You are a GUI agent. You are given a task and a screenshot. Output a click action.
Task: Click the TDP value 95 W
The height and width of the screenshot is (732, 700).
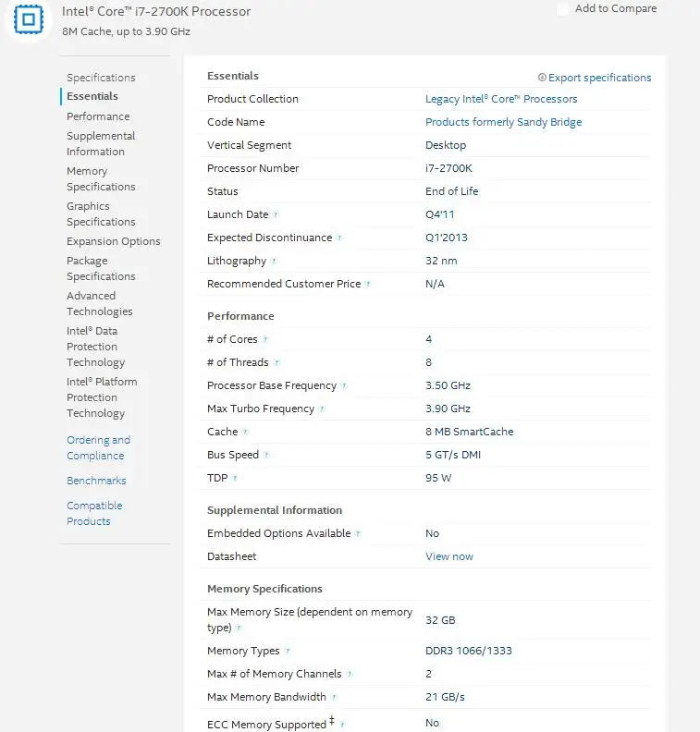(438, 478)
